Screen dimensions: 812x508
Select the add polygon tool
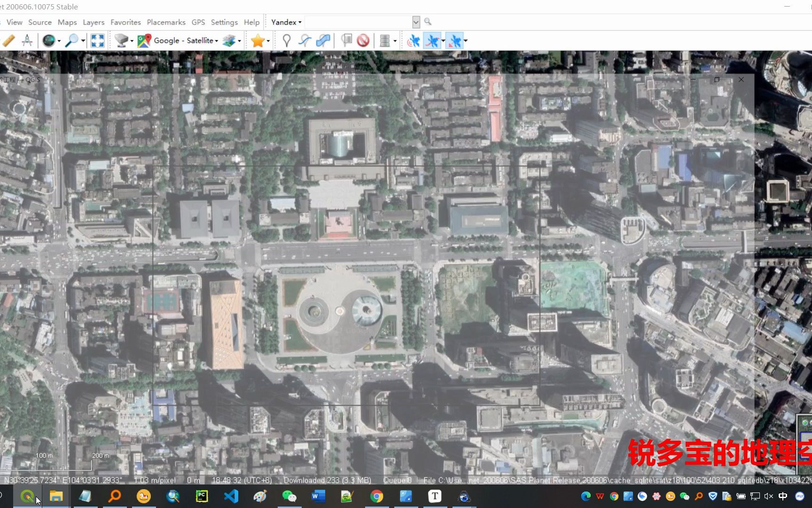[323, 41]
